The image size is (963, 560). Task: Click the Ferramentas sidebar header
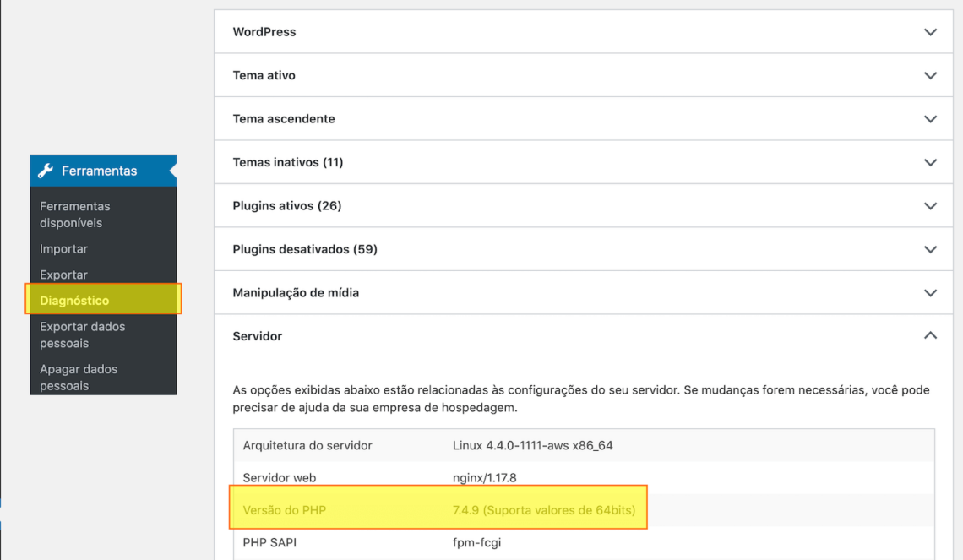click(94, 170)
